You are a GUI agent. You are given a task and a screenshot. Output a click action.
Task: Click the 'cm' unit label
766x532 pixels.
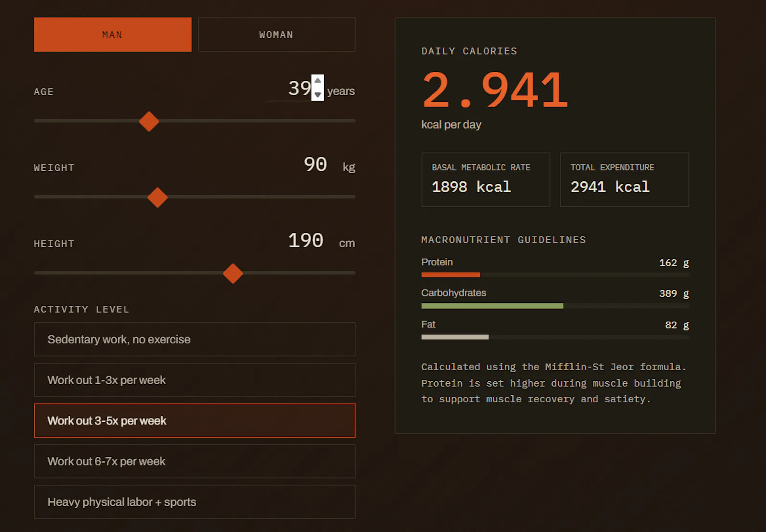coord(347,243)
